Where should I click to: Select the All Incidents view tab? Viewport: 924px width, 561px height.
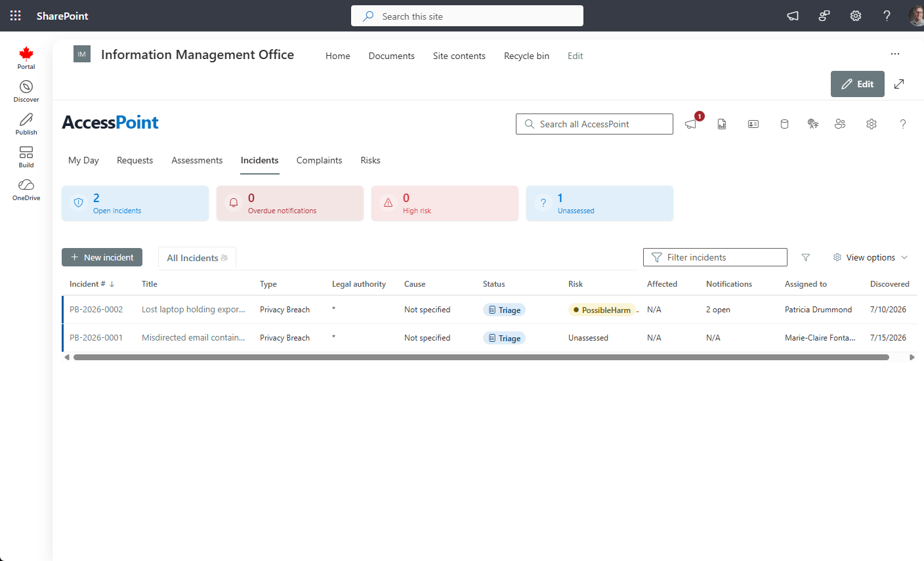[197, 258]
